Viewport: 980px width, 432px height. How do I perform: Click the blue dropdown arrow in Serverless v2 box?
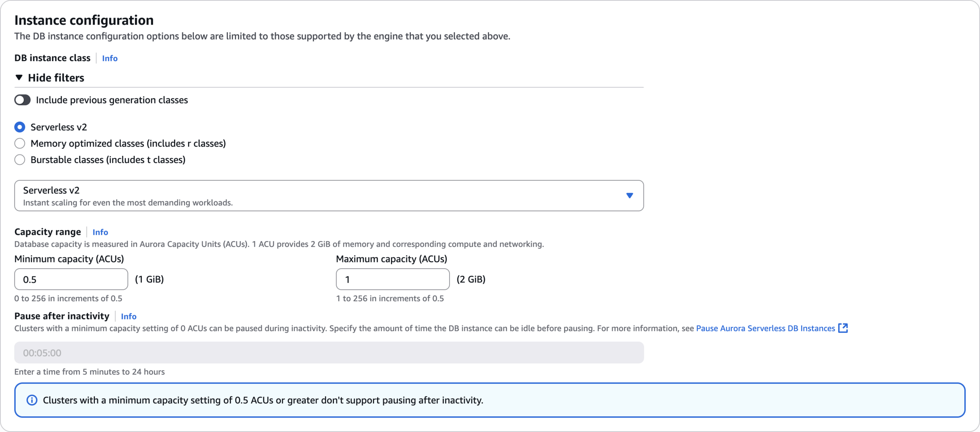pyautogui.click(x=629, y=195)
